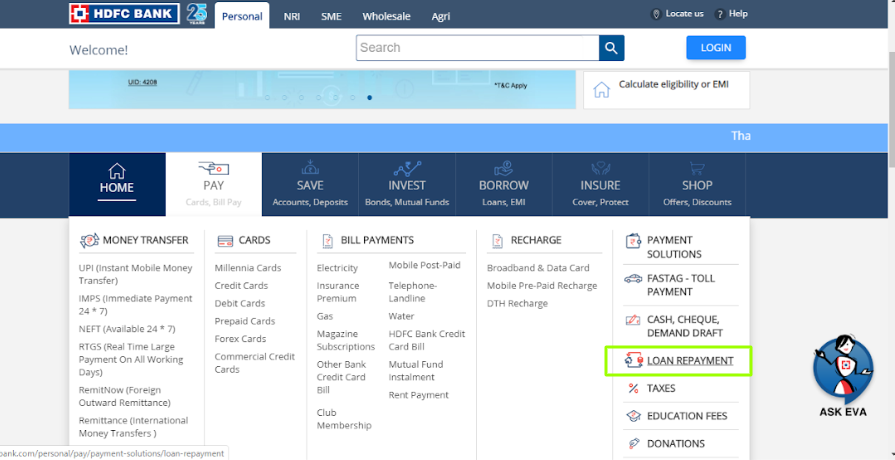Click the Loan Repayment icon

tap(634, 361)
